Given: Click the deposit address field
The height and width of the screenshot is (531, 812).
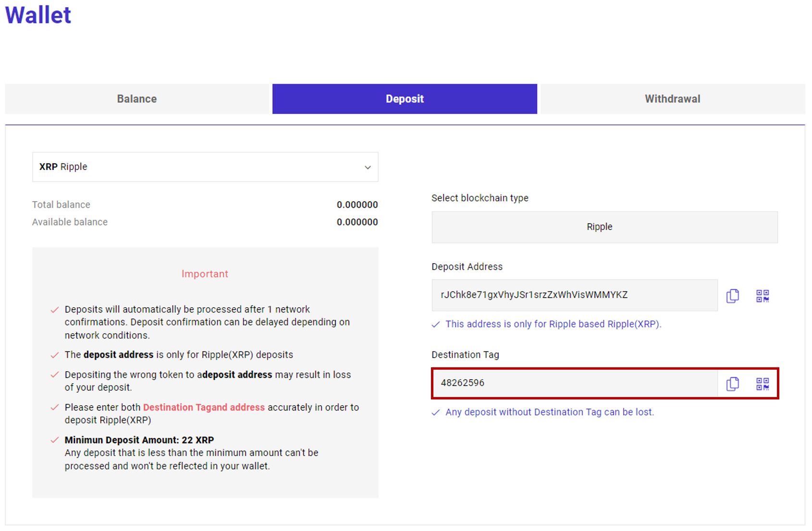Looking at the screenshot, I should click(575, 295).
